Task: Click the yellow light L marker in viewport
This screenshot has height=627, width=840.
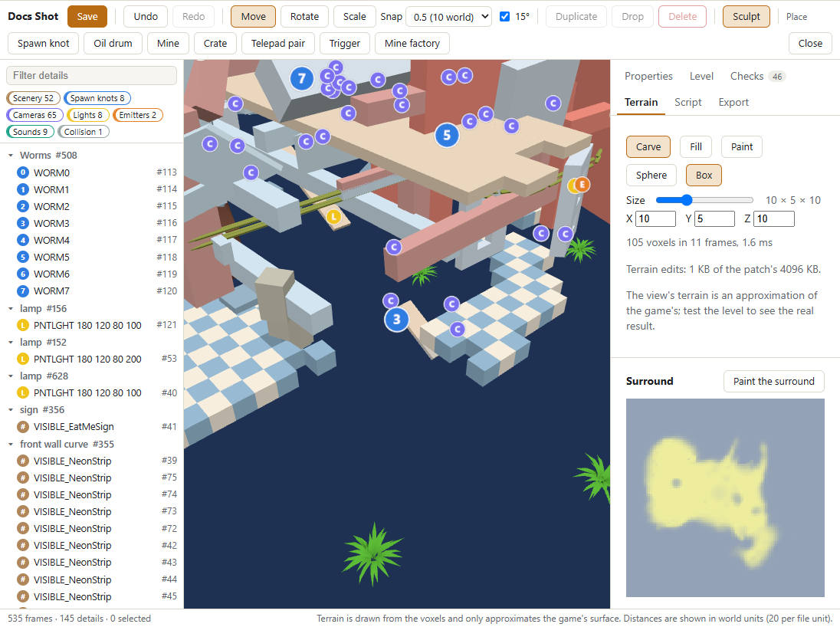Action: [333, 216]
